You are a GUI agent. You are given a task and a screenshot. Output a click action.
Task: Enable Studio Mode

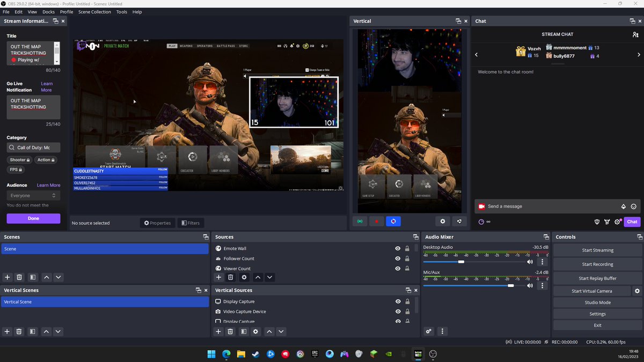tap(597, 302)
